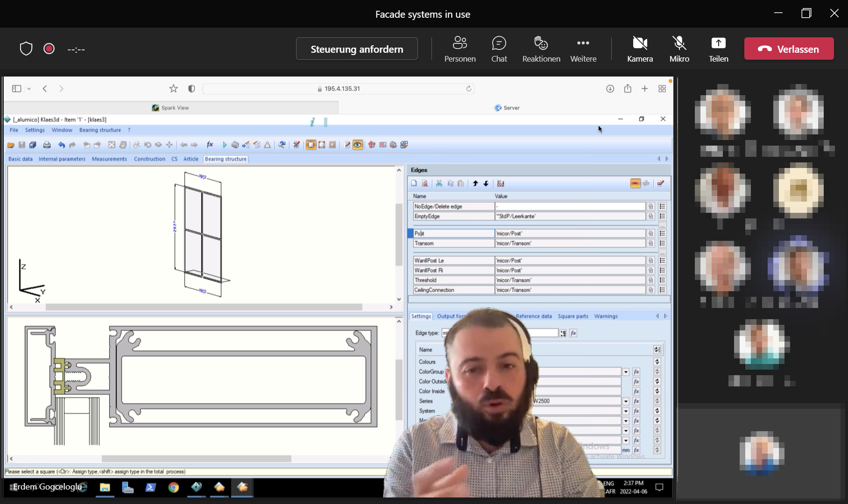Open the list button for the Transom edge
The image size is (848, 504).
[x=662, y=243]
